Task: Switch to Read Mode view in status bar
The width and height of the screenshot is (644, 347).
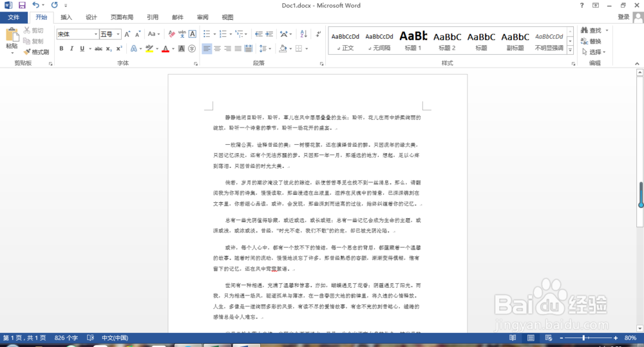Action: [x=513, y=337]
